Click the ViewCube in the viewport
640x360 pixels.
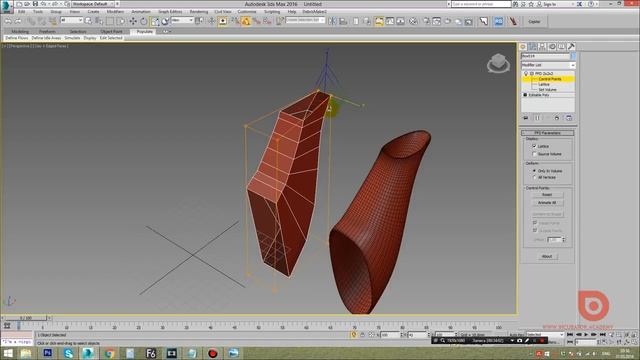click(x=498, y=63)
